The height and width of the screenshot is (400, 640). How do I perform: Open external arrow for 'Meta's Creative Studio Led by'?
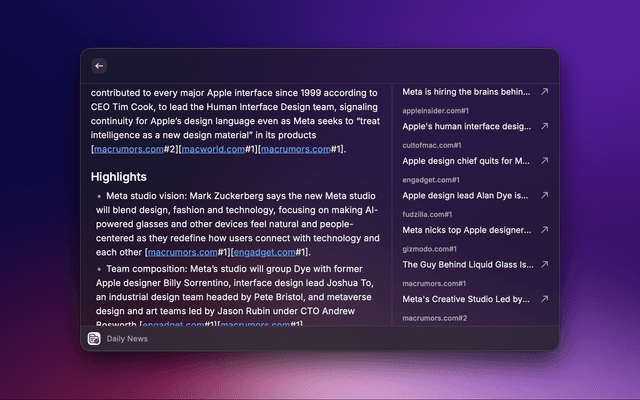click(x=544, y=299)
